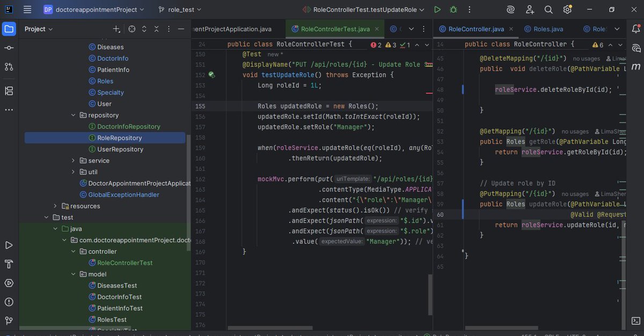Open the main hamburger menu
Screen dimensions: 644x336
tap(27, 10)
